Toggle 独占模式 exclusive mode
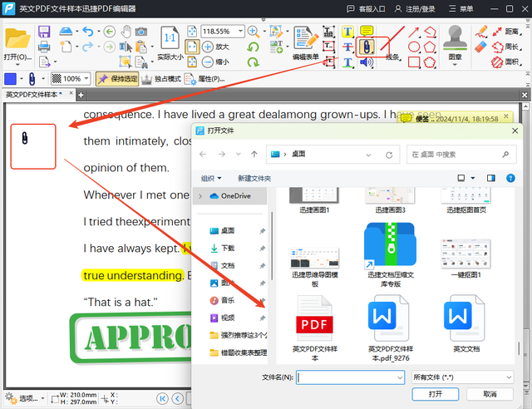 pos(161,79)
